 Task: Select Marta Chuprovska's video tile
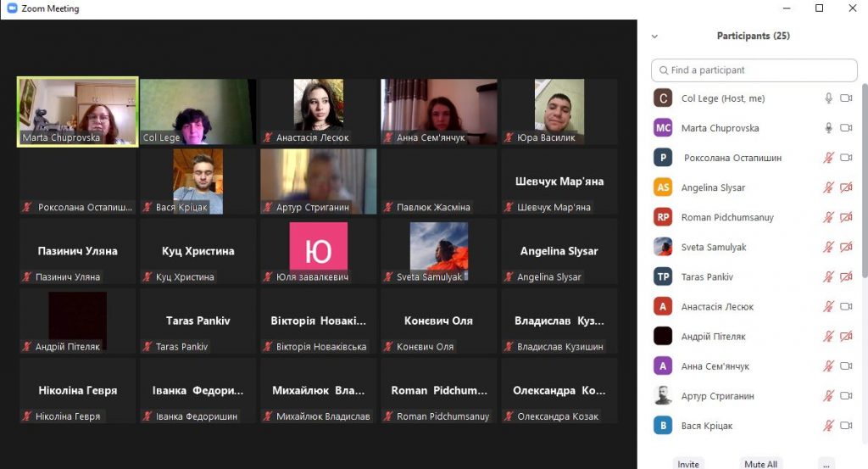tap(77, 112)
